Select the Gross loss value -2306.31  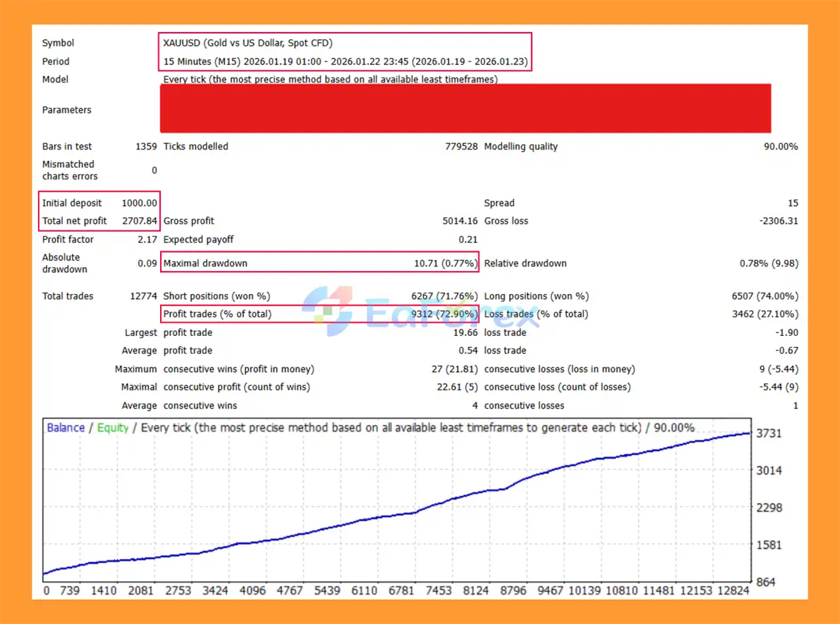(x=778, y=221)
